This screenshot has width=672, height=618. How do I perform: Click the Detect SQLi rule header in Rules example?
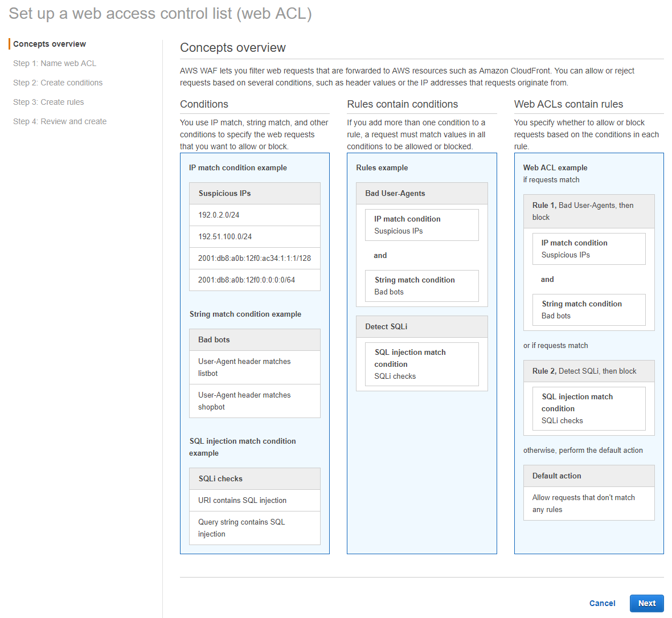pos(421,326)
